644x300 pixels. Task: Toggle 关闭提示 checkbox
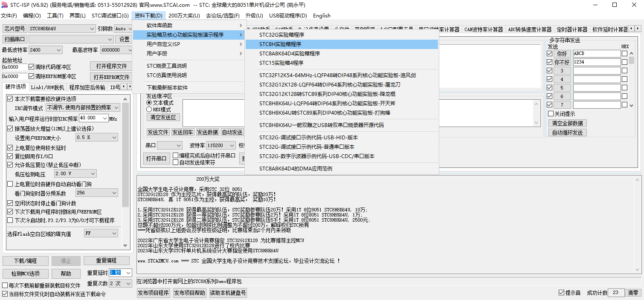tap(551, 114)
